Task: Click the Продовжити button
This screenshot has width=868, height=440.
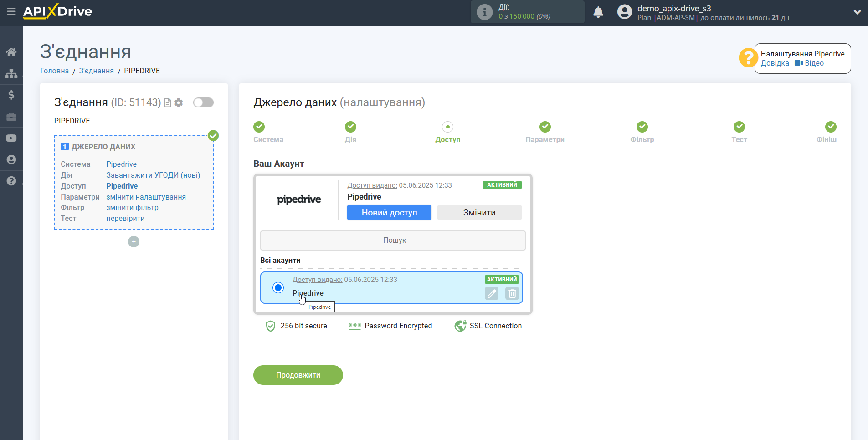Action: (298, 375)
